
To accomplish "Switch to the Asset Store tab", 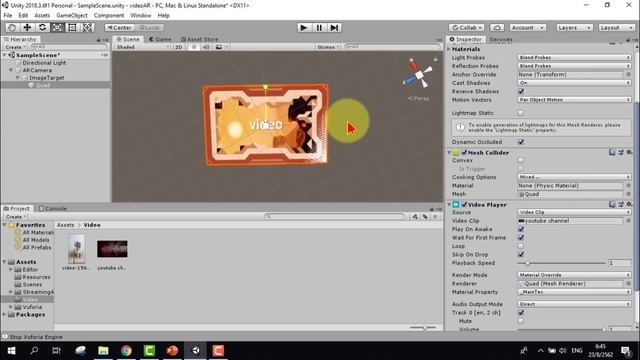I will [199, 39].
